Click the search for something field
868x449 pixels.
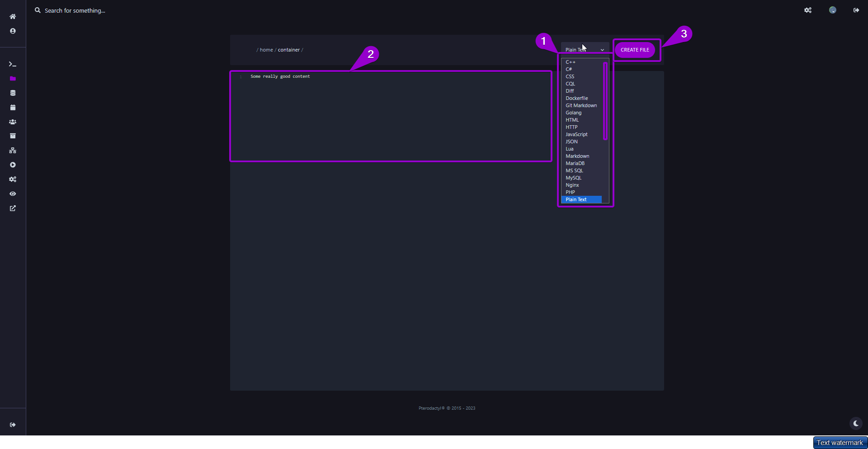coord(75,10)
